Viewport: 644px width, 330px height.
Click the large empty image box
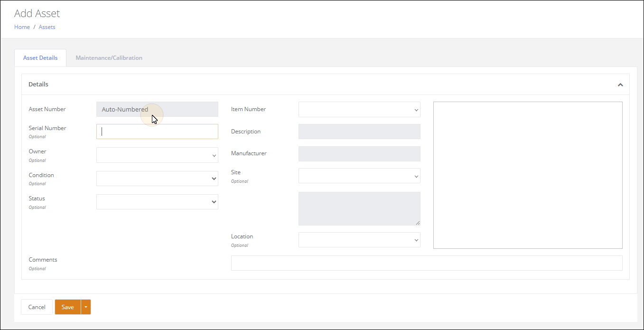[528, 175]
